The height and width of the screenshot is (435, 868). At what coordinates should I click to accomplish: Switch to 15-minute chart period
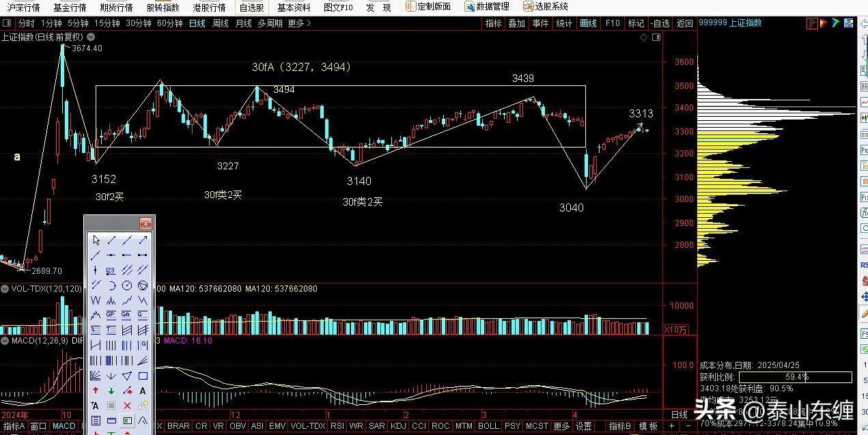[x=107, y=23]
